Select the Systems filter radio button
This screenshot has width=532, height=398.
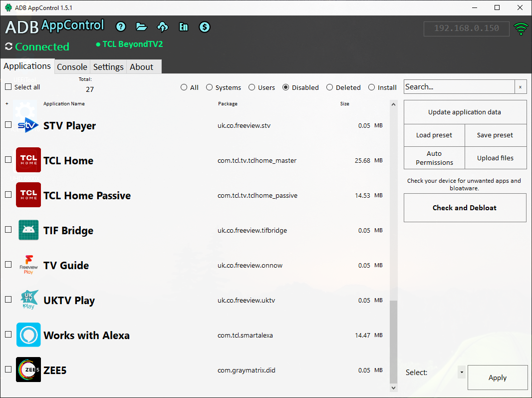click(209, 87)
